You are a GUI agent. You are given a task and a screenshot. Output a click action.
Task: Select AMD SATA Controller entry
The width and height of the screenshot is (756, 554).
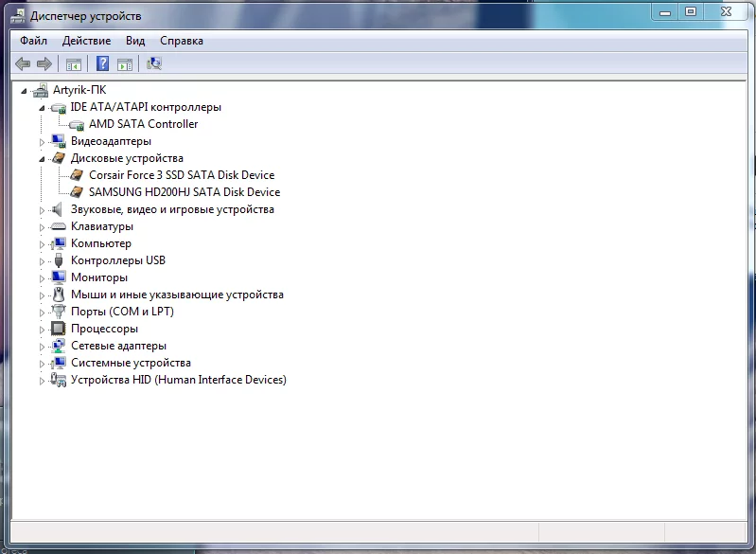coord(143,124)
